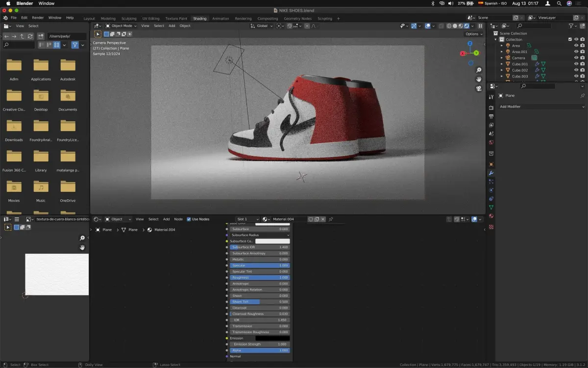Go forward in the file browser
Image resolution: width=588 pixels, height=368 pixels.
coord(14,36)
